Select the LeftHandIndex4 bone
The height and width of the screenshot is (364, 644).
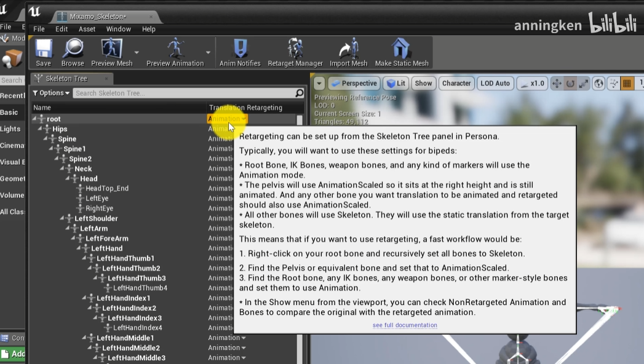click(138, 328)
